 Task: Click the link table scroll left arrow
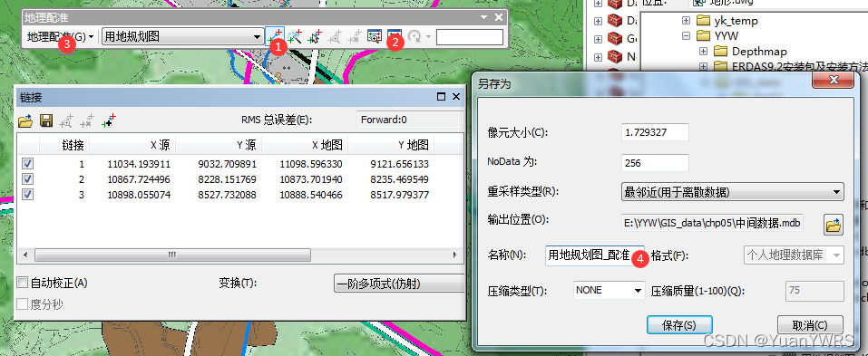point(24,255)
